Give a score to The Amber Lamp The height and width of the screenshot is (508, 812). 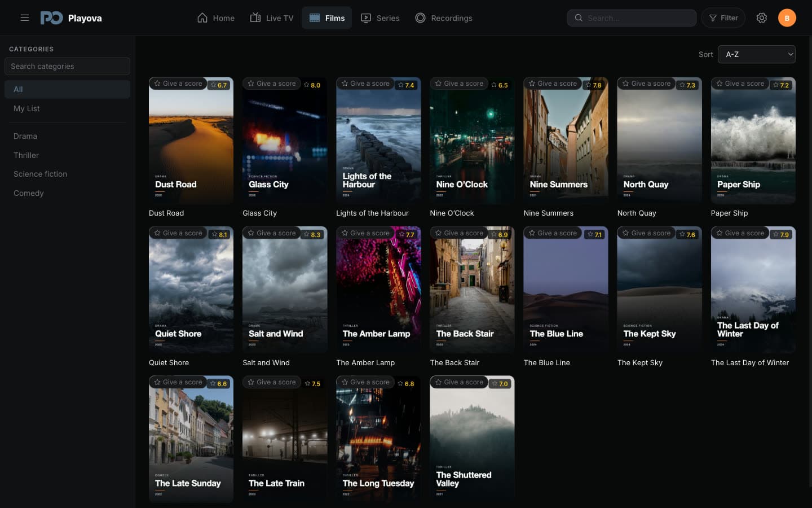click(x=365, y=233)
